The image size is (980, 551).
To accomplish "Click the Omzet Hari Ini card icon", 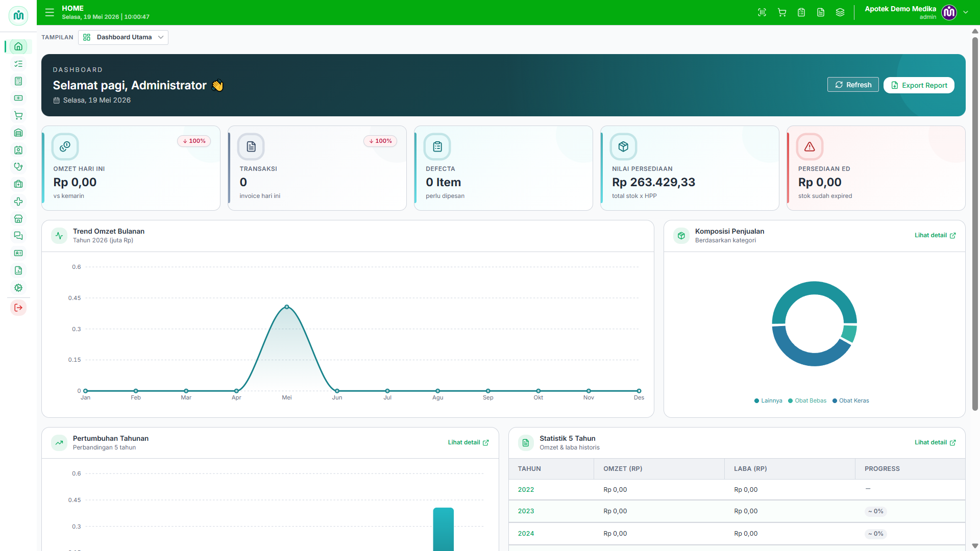I will click(65, 147).
